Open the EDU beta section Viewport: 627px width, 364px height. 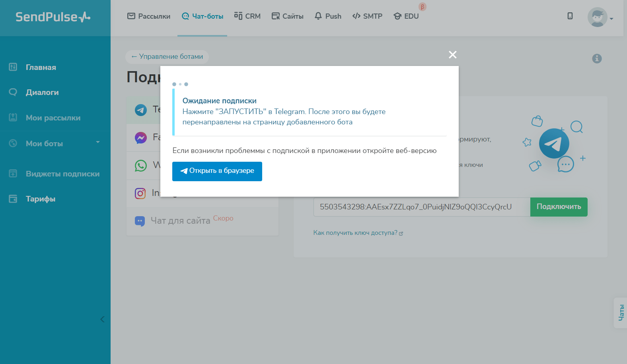(x=406, y=16)
